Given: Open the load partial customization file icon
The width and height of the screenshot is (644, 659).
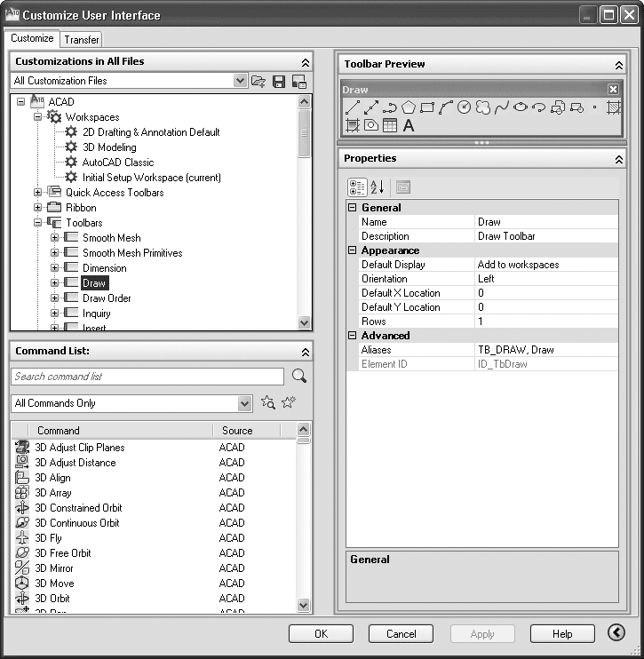Looking at the screenshot, I should coord(258,81).
